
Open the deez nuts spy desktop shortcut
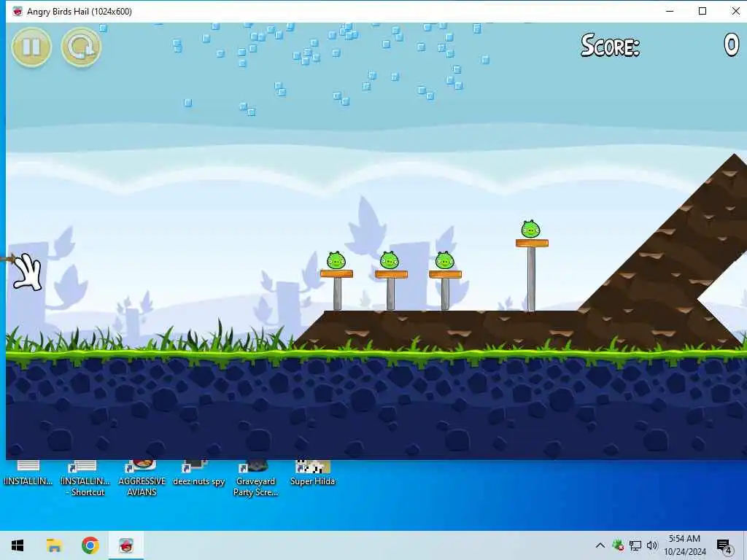198,473
